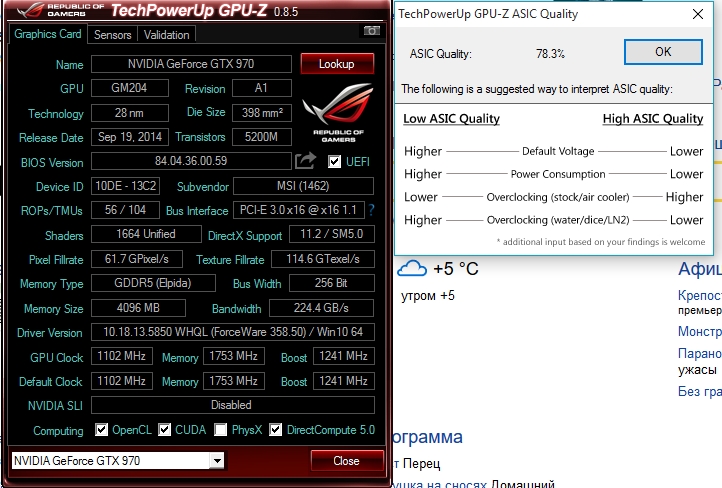The image size is (722, 488).
Task: Click the cloud weather icon
Action: pos(412,268)
